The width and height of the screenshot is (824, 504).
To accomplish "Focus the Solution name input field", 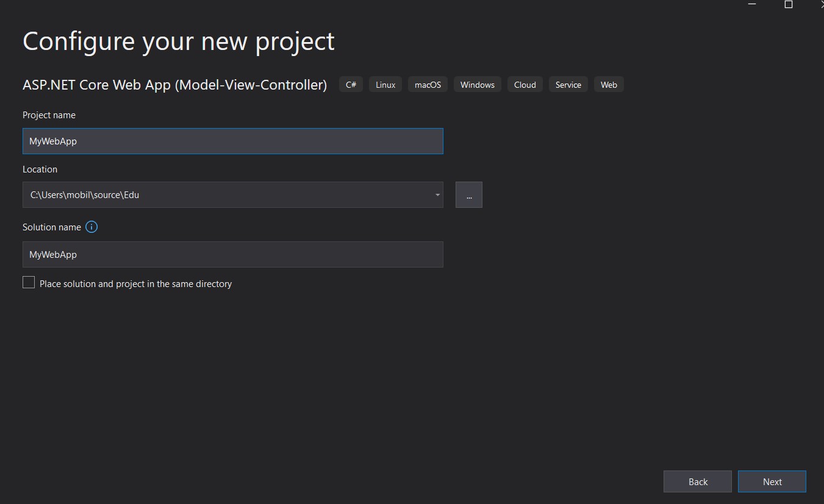I will 232,254.
